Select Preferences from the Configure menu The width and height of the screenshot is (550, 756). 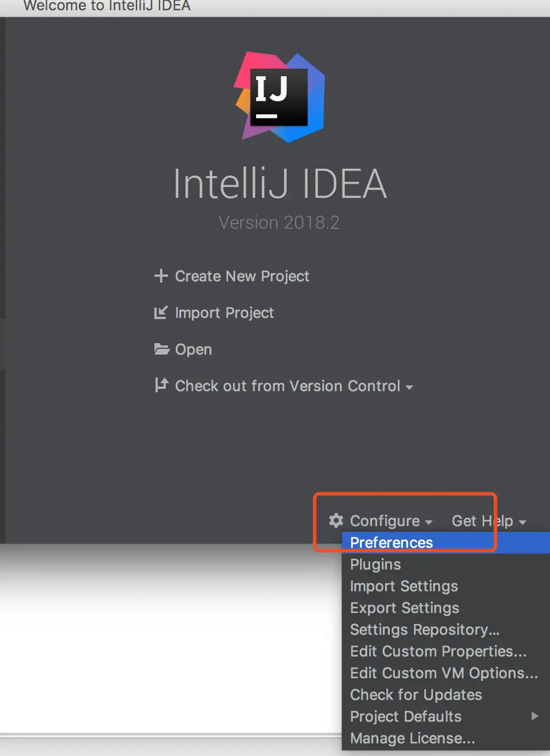pyautogui.click(x=392, y=543)
